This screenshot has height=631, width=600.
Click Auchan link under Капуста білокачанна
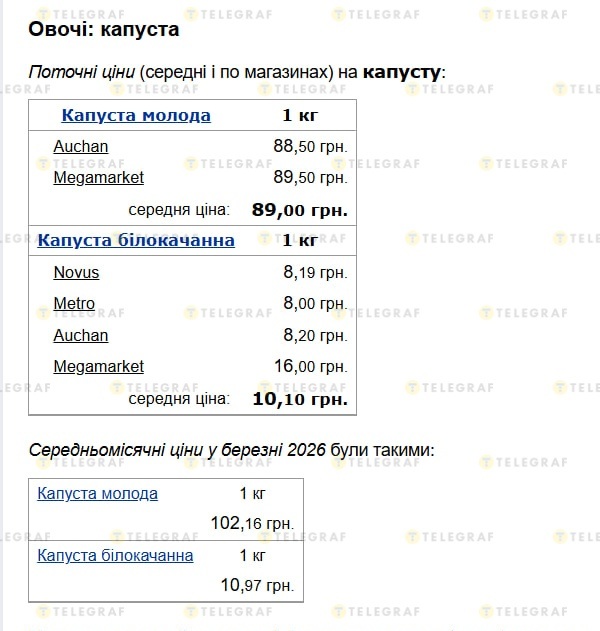(81, 335)
